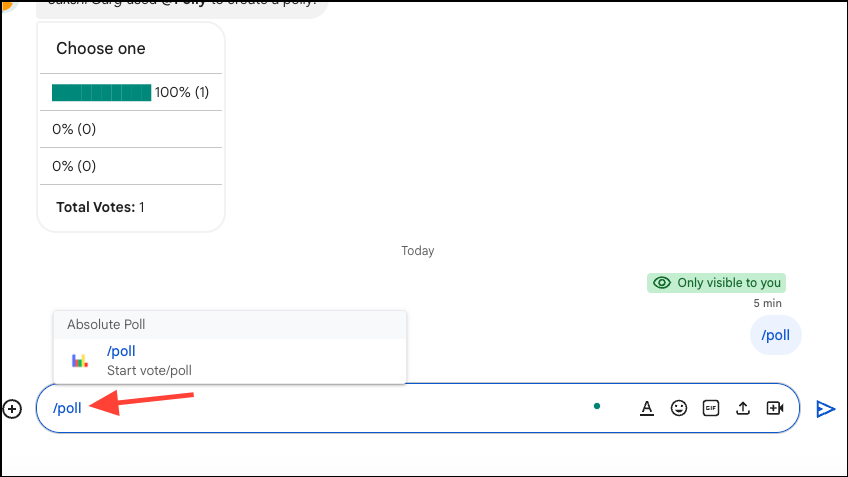Open text formatting options (A icon)
The width and height of the screenshot is (848, 477).
coord(647,408)
